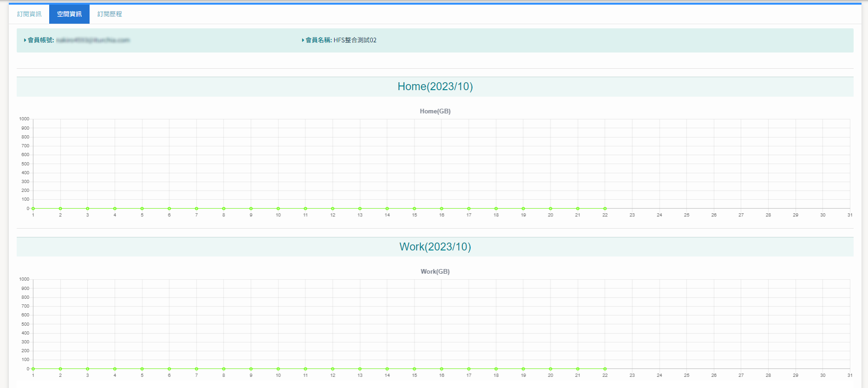The width and height of the screenshot is (868, 388).
Task: Select day 10 data point on Home chart
Action: pos(278,209)
